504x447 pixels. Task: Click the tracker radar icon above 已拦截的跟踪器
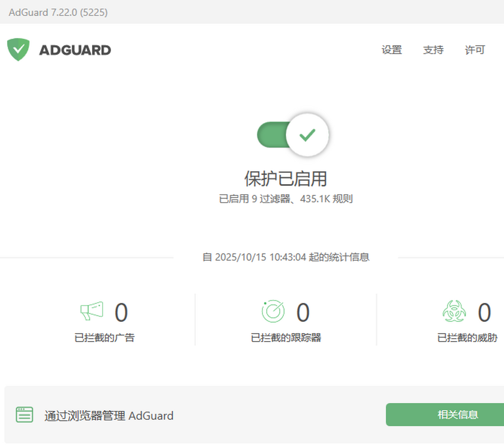click(x=273, y=311)
